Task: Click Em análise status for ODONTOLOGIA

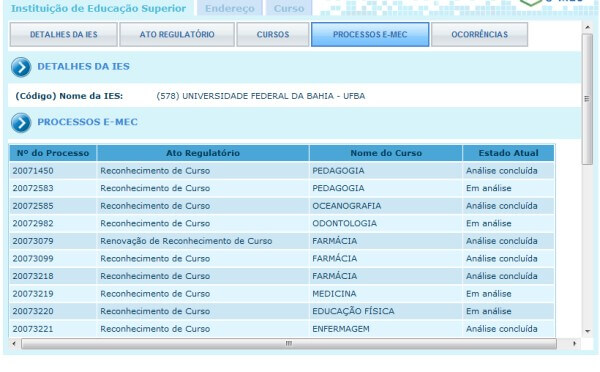Action: (x=489, y=224)
